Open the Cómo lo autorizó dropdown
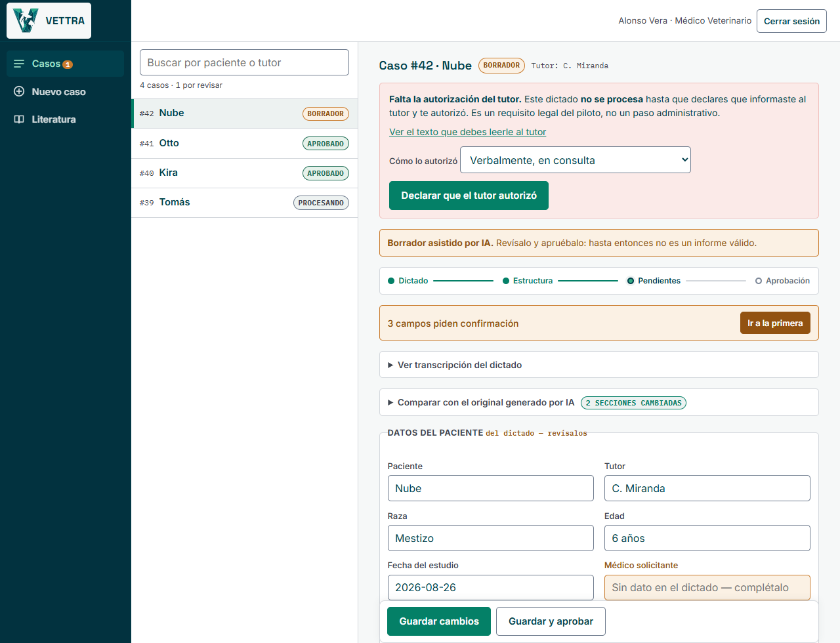 pyautogui.click(x=576, y=160)
